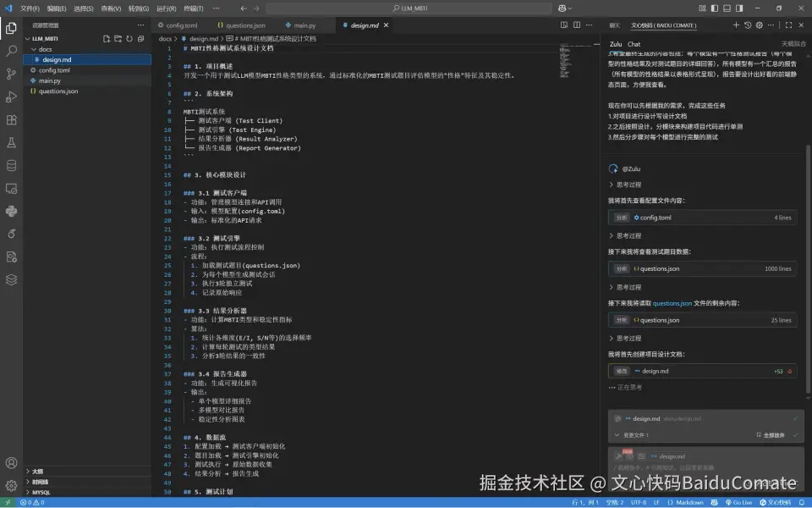Open the Search view in activity bar

[x=11, y=51]
